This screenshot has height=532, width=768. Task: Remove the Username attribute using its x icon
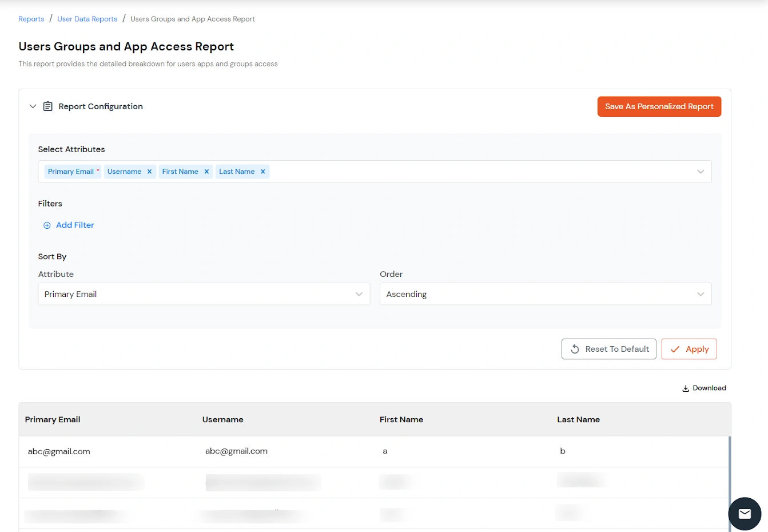click(149, 171)
